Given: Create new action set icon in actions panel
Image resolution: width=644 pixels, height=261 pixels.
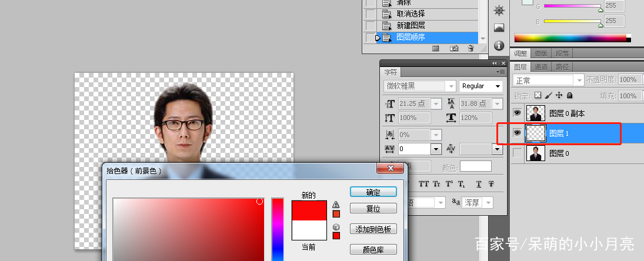Looking at the screenshot, I should click(435, 48).
